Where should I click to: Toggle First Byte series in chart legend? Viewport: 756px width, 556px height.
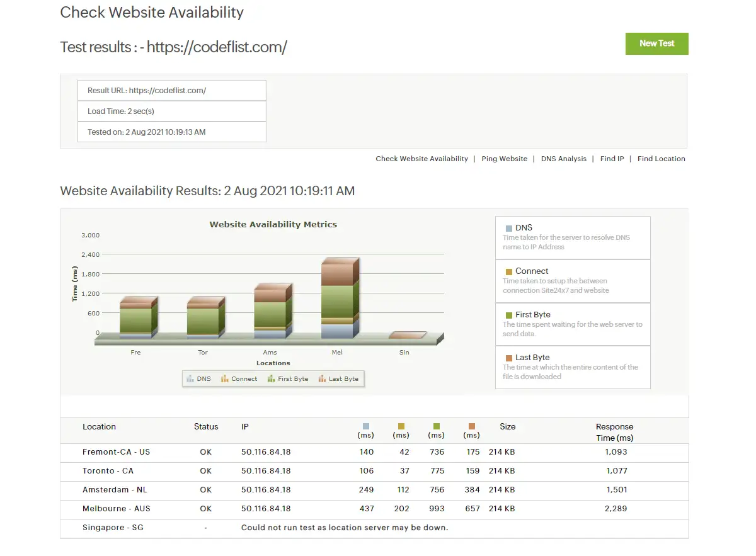pos(288,379)
